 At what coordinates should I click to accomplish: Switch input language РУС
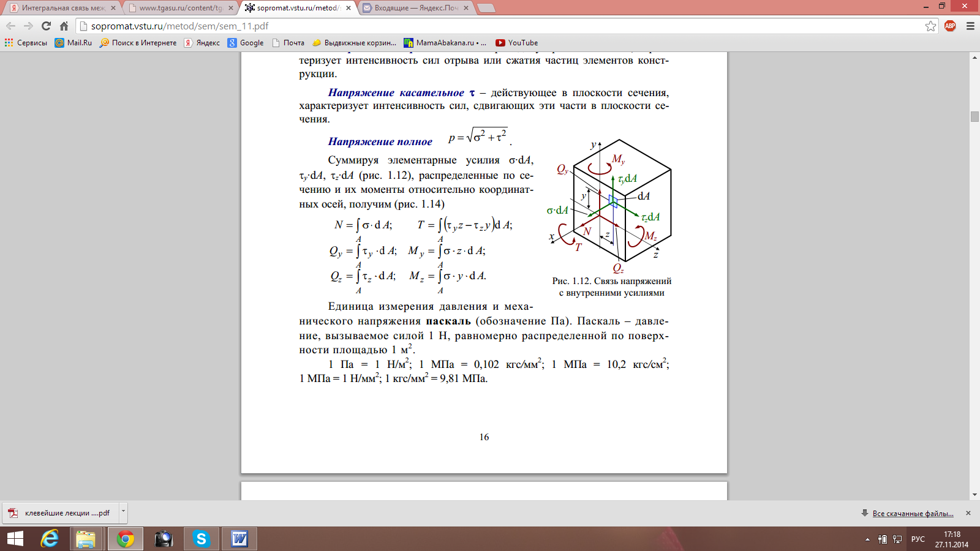(x=918, y=539)
